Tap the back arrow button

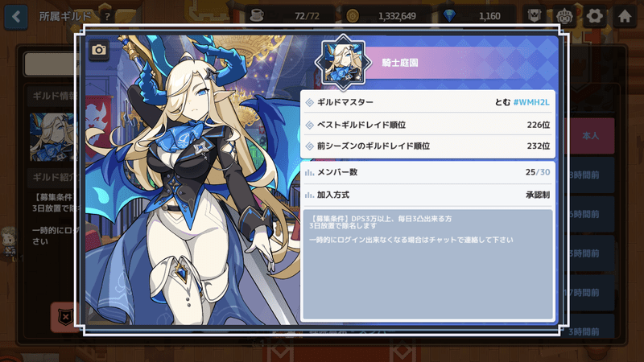[x=16, y=16]
